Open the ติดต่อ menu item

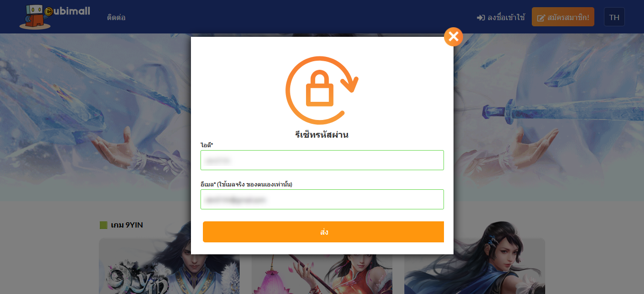[116, 17]
